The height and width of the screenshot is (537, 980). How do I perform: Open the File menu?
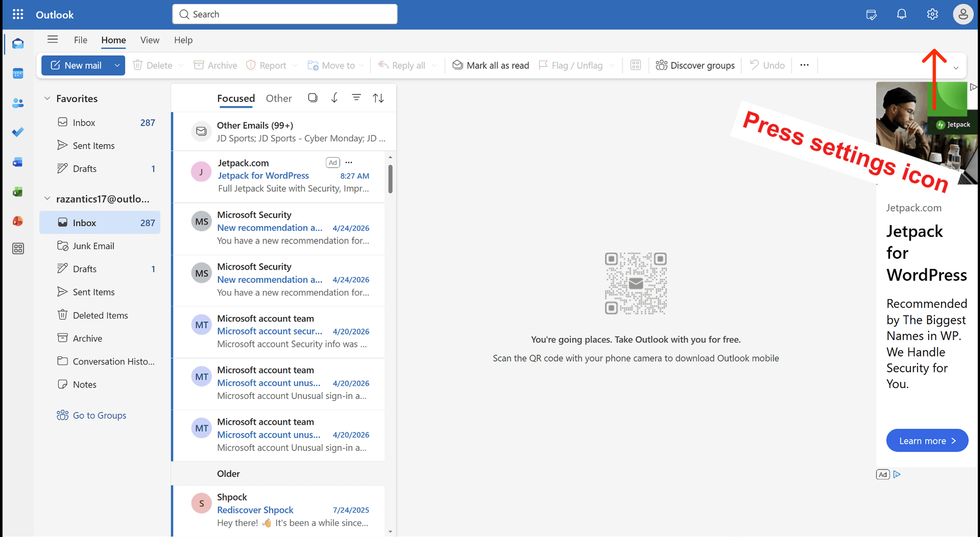tap(80, 40)
